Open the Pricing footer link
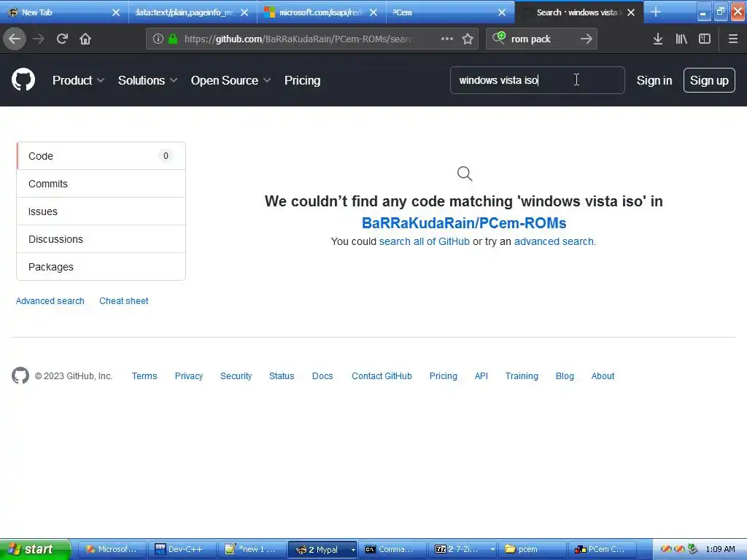This screenshot has width=747, height=560. tap(443, 376)
